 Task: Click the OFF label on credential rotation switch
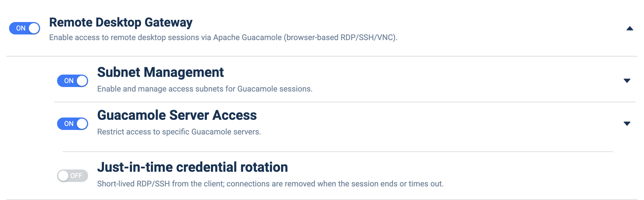coord(76,176)
